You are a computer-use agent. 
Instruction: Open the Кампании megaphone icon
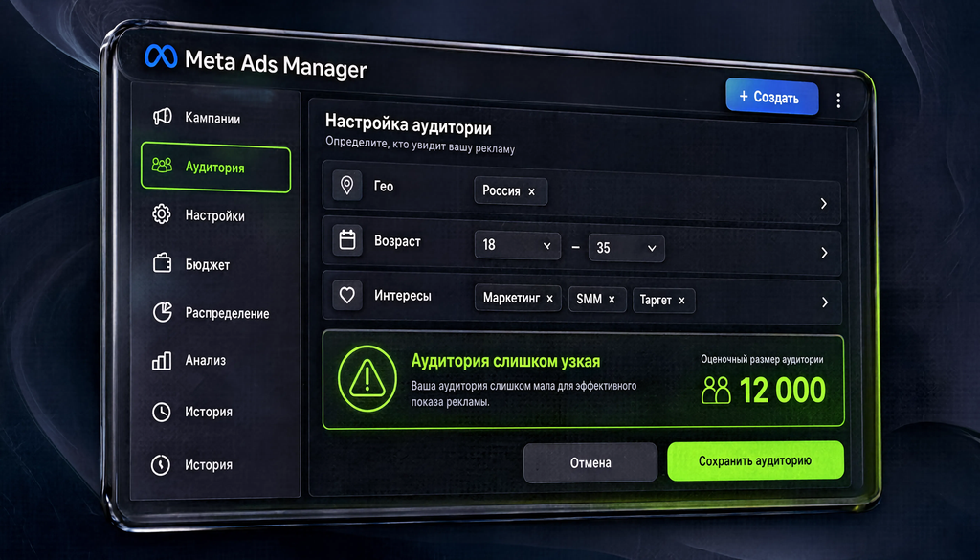(163, 116)
